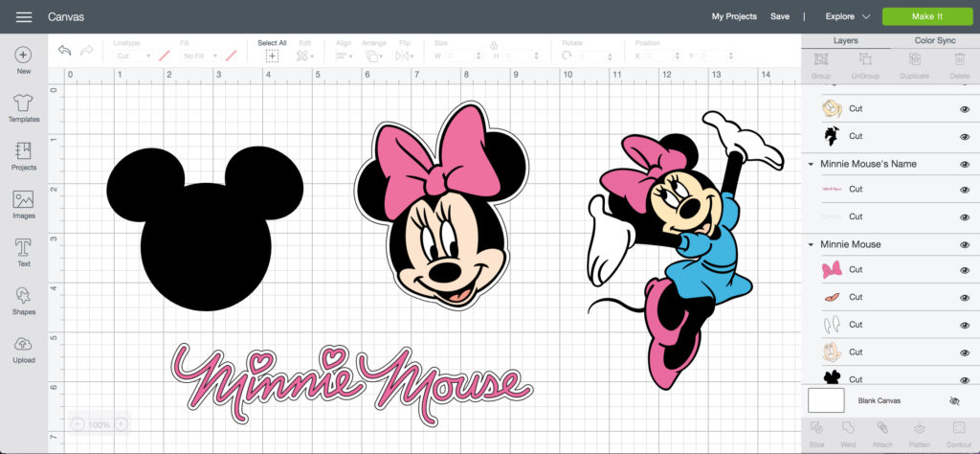Undo the last action
This screenshot has height=454, width=980.
coord(64,51)
